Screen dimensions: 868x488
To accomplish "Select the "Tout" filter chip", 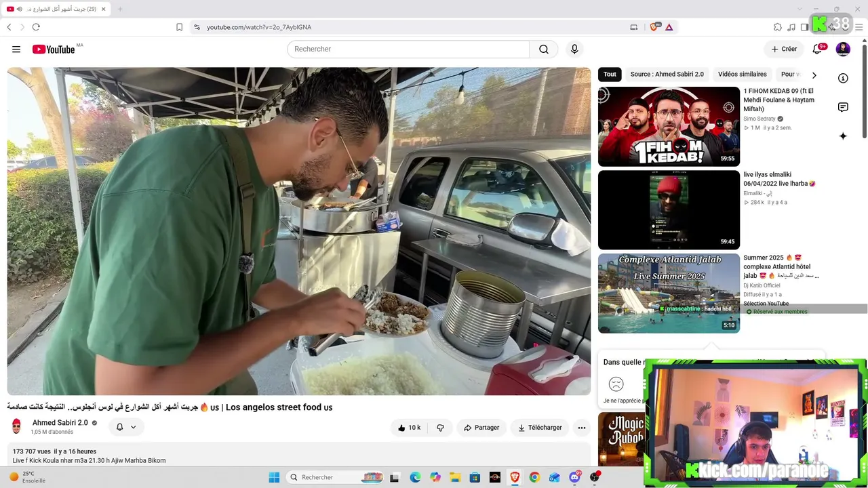I will tap(610, 75).
